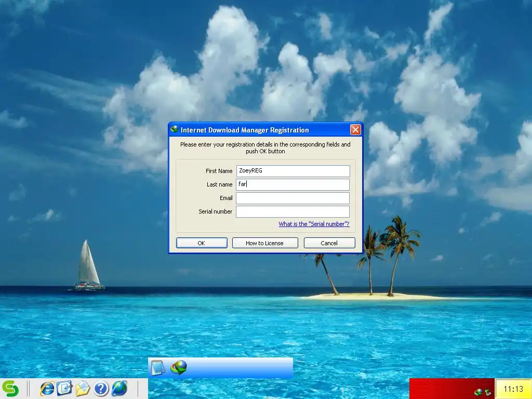The height and width of the screenshot is (399, 532).
Task: Click the IDM icon in the system tray
Action: coord(478,392)
